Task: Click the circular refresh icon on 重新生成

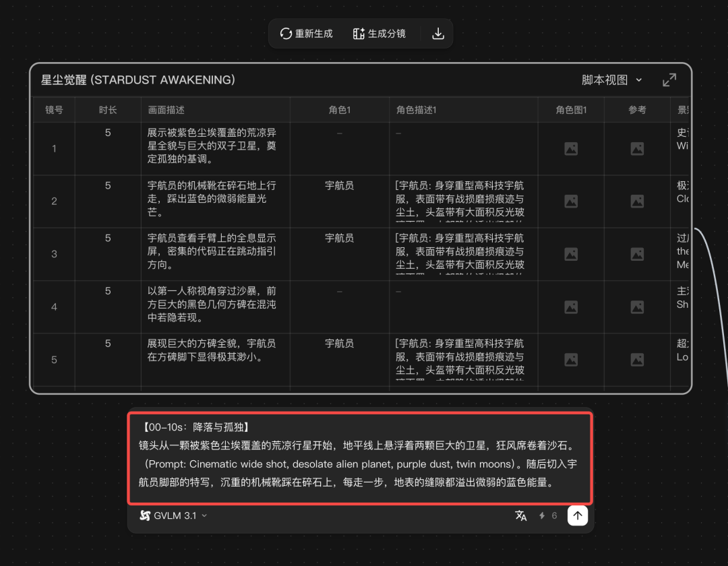Action: (x=286, y=33)
